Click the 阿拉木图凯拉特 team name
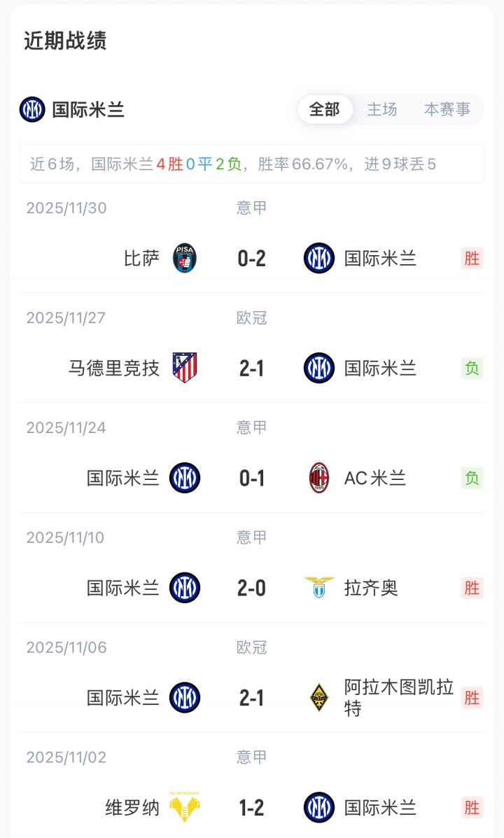504x838 pixels. [x=399, y=698]
